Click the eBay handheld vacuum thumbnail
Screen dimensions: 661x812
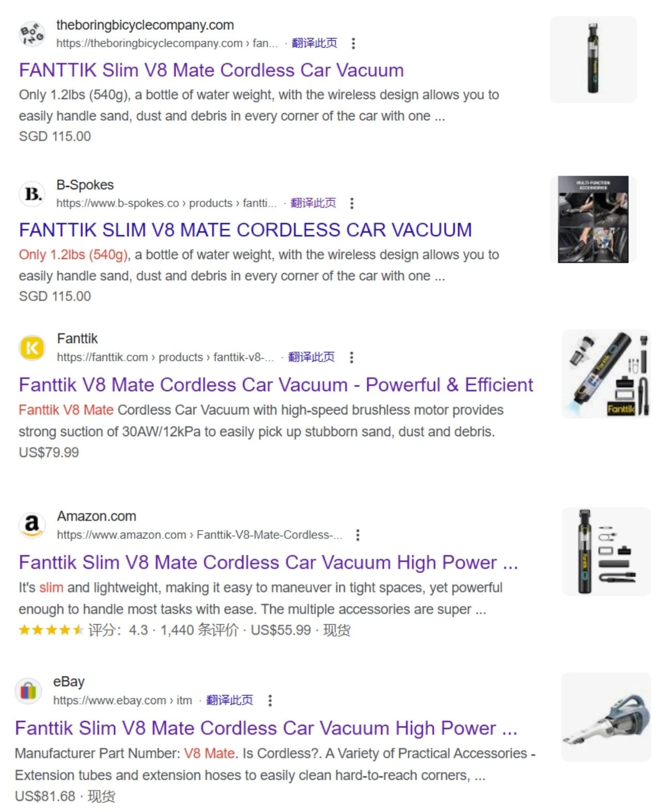pos(606,717)
